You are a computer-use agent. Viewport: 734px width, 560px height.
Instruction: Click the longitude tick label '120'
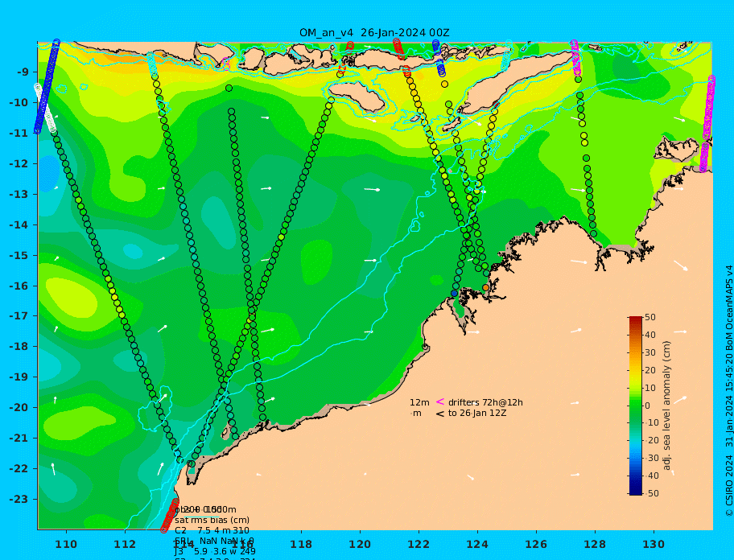[x=360, y=544]
